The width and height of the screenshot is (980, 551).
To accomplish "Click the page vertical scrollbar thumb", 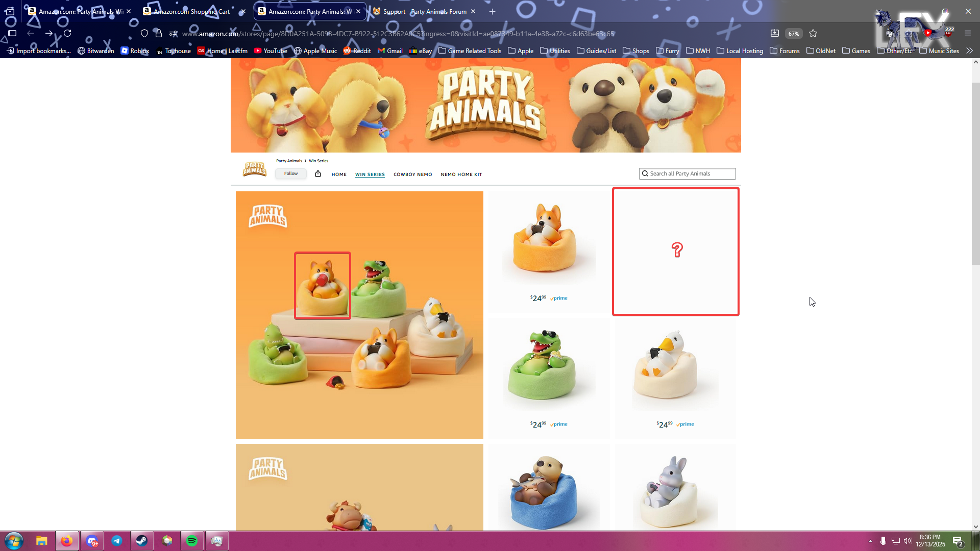I will click(x=975, y=173).
